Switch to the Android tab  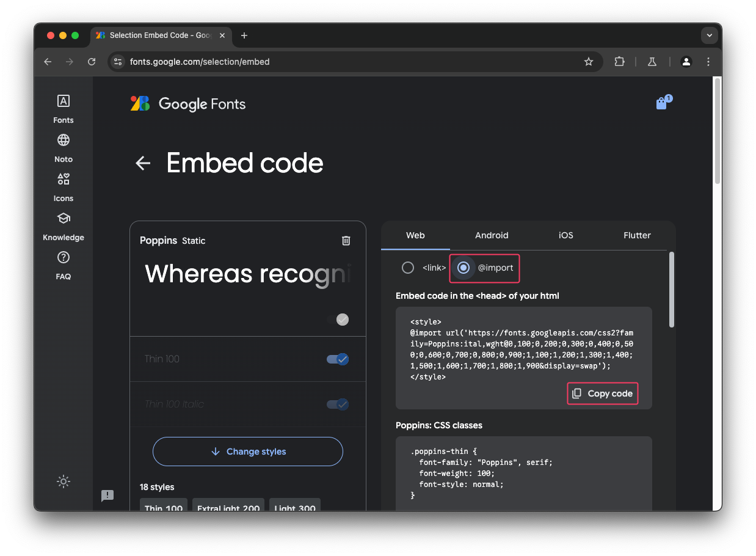pyautogui.click(x=492, y=235)
